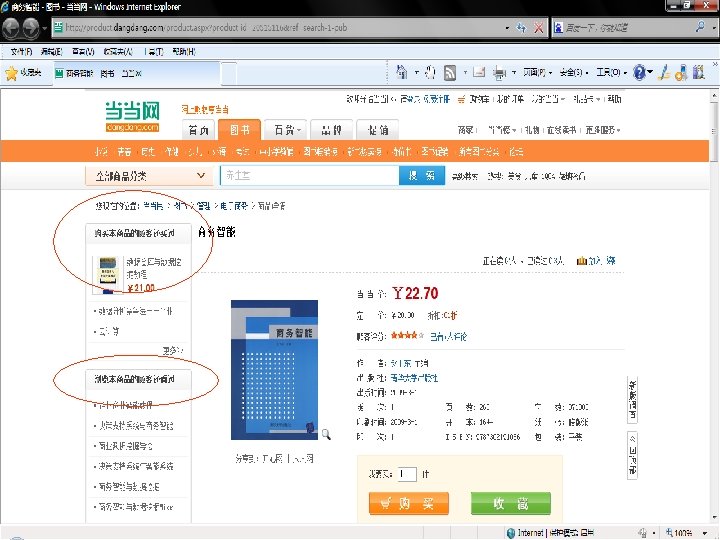This screenshot has height=540, width=720.
Task: Click the 帮助 link at top right
Action: pyautogui.click(x=614, y=99)
